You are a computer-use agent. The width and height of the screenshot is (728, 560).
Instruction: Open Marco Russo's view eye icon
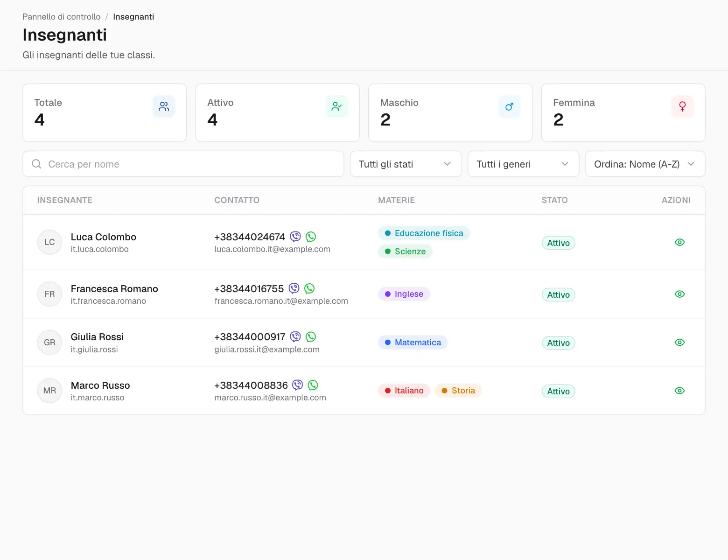[679, 391]
